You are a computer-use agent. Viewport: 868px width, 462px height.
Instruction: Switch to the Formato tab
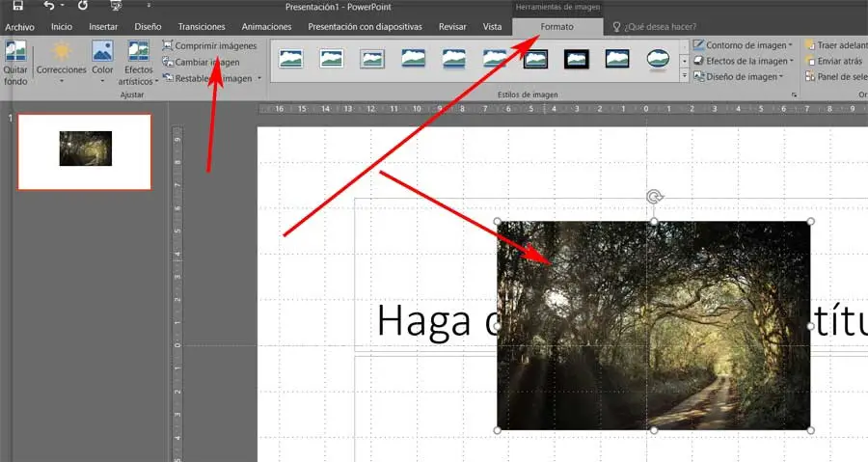556,27
